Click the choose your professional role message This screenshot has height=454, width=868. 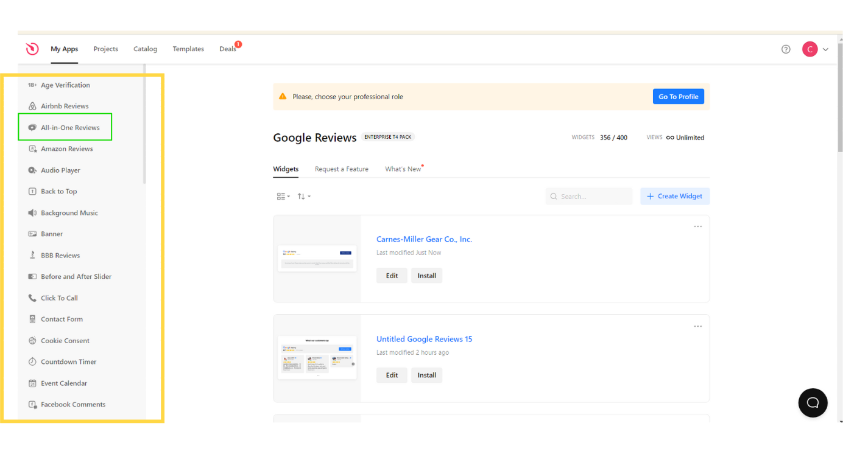pyautogui.click(x=348, y=97)
